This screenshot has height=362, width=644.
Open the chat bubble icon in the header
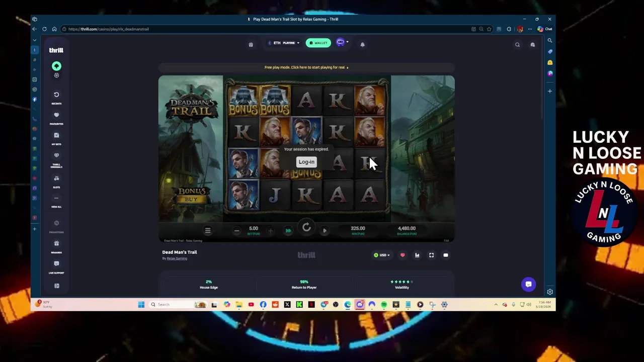point(532,45)
